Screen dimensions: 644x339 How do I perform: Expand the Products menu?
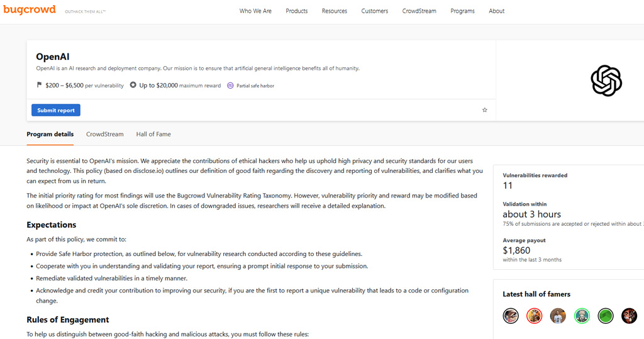296,11
